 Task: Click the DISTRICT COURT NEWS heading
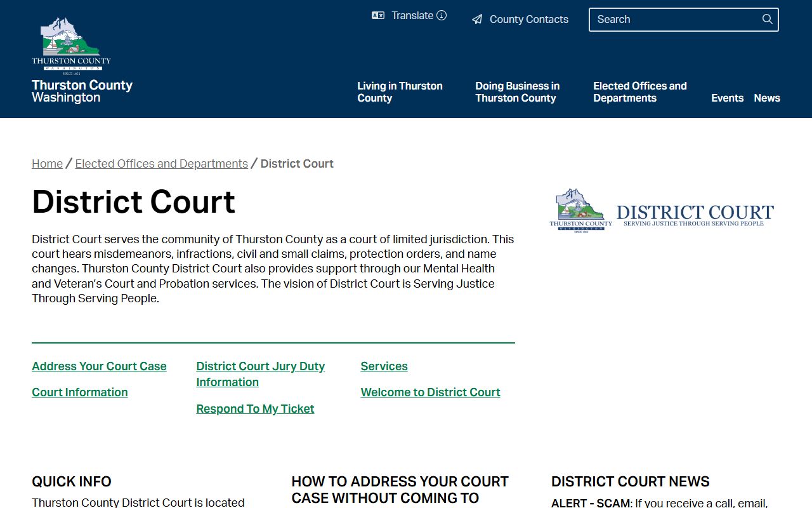coord(631,481)
